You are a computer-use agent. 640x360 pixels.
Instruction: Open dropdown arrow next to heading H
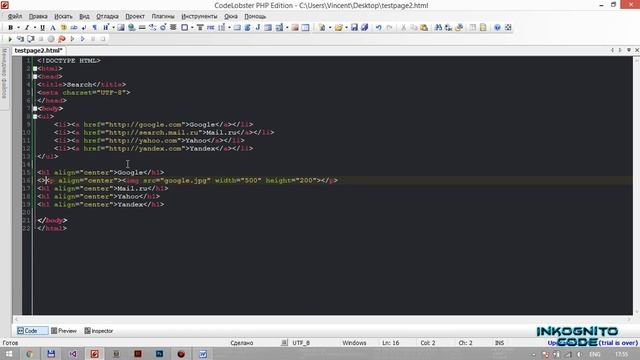pyautogui.click(x=113, y=28)
